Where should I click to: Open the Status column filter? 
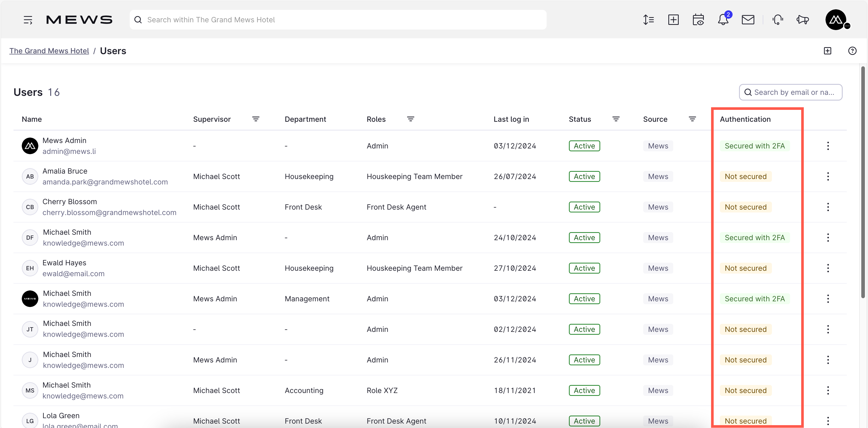(616, 119)
